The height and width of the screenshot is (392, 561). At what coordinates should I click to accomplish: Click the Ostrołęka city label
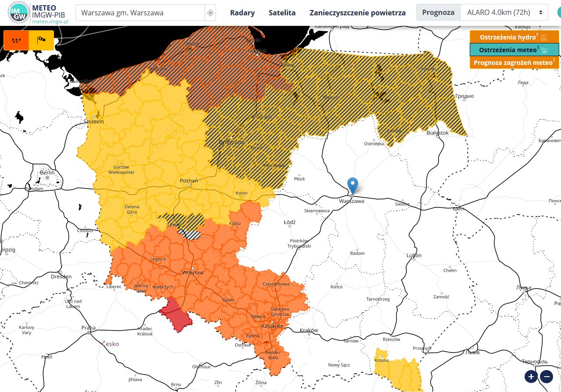tap(374, 143)
